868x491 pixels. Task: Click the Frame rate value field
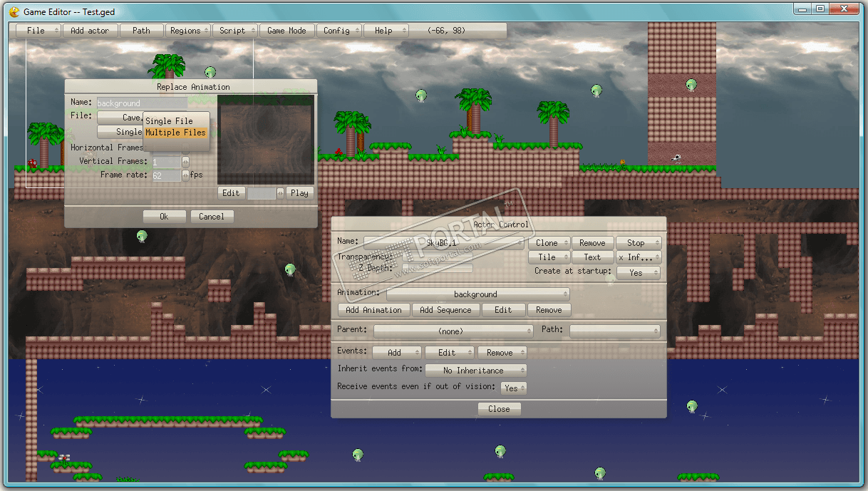167,175
